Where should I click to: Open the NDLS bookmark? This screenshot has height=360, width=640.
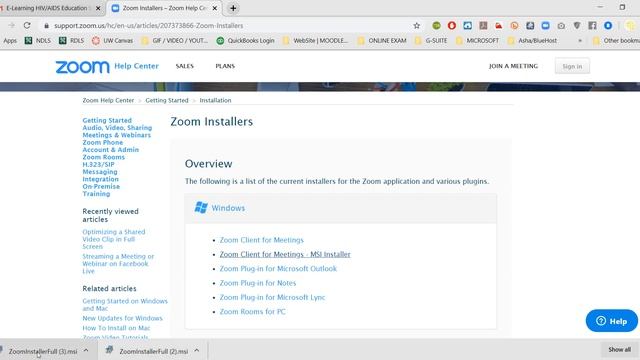click(38, 40)
